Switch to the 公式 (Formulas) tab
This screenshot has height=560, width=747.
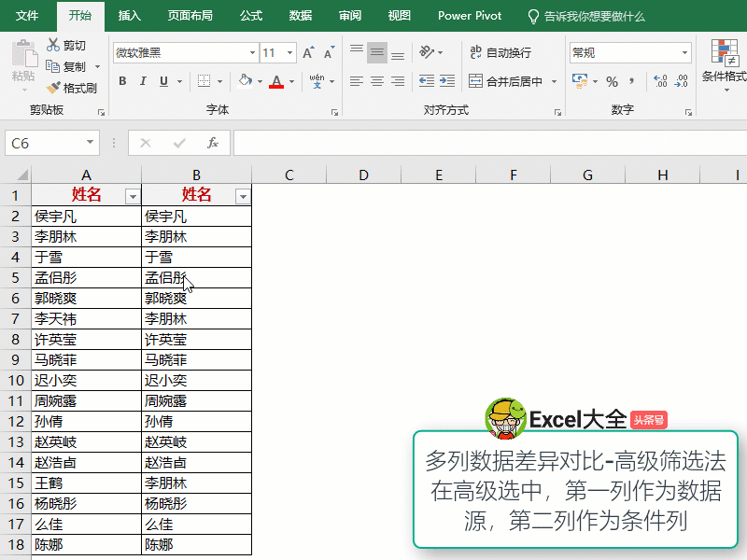pyautogui.click(x=251, y=16)
